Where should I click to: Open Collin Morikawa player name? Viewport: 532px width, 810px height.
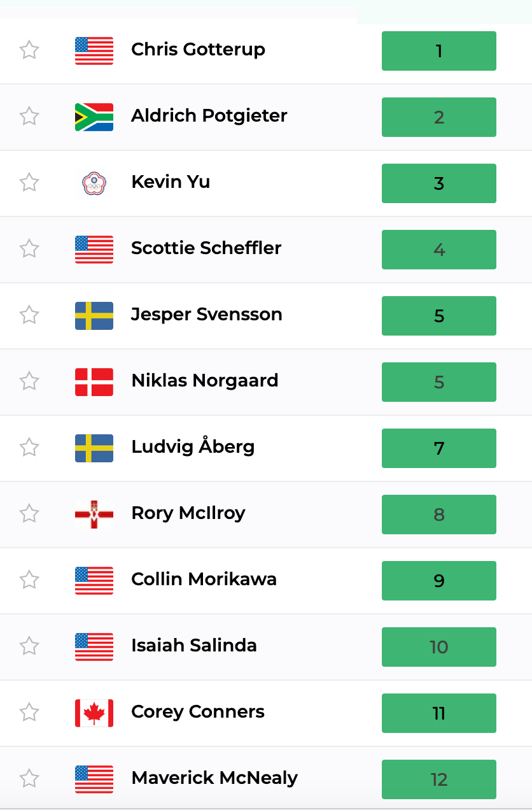coord(204,579)
